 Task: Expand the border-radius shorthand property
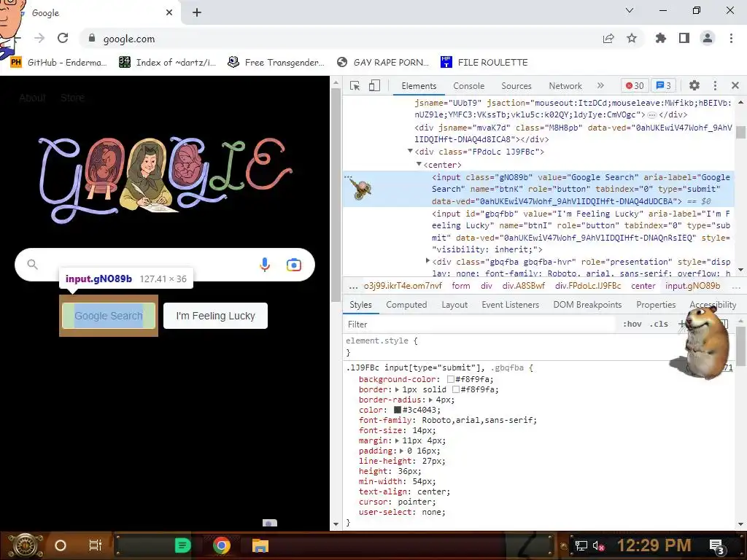pos(430,400)
